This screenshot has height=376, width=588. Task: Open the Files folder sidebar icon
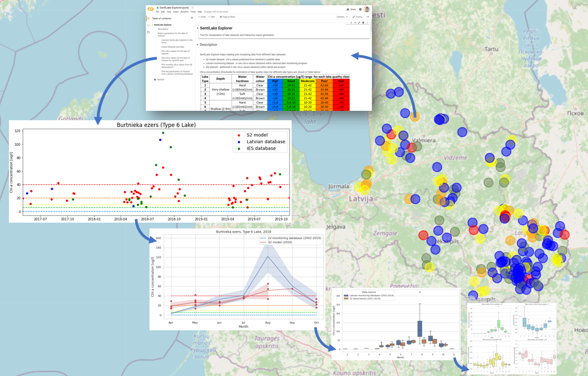[x=148, y=32]
